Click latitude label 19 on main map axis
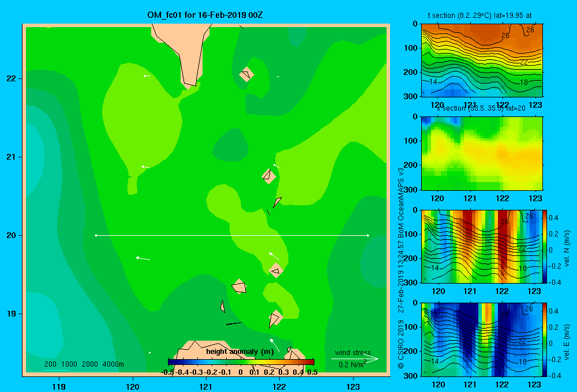This screenshot has width=577, height=392. (x=12, y=314)
